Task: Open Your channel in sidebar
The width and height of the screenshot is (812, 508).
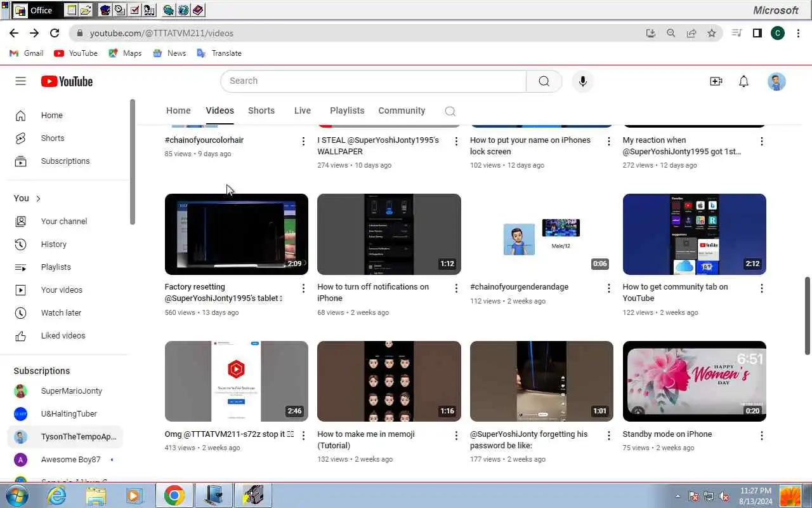Action: 65,222
